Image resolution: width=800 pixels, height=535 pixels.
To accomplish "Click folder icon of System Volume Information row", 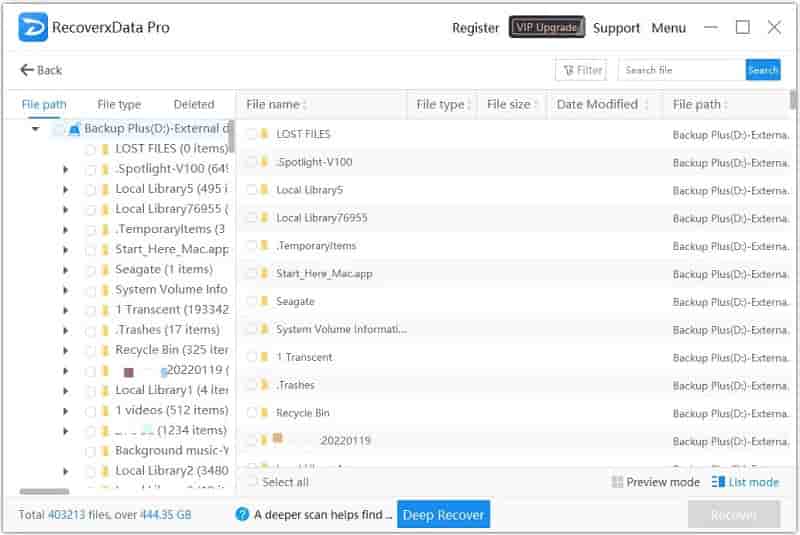I will pyautogui.click(x=264, y=329).
